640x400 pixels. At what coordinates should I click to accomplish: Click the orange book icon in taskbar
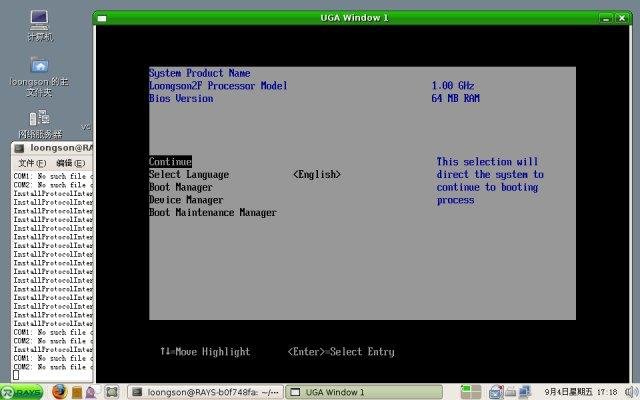[77, 392]
